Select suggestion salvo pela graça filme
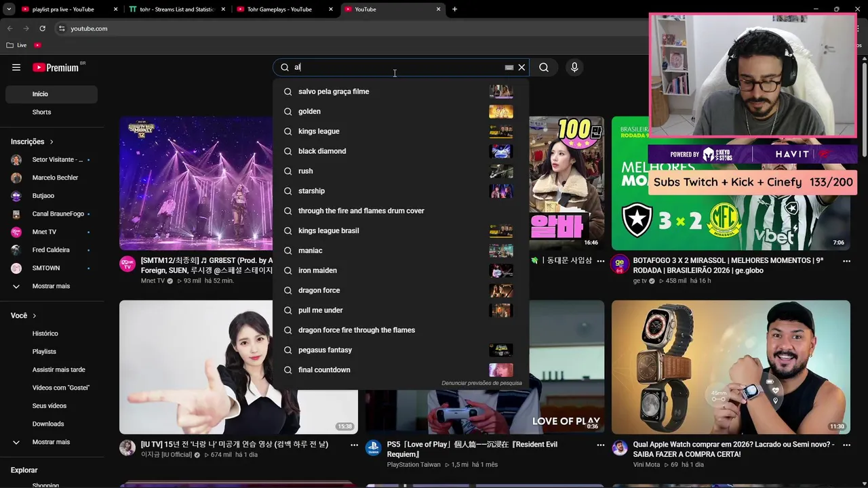868x488 pixels. click(401, 91)
